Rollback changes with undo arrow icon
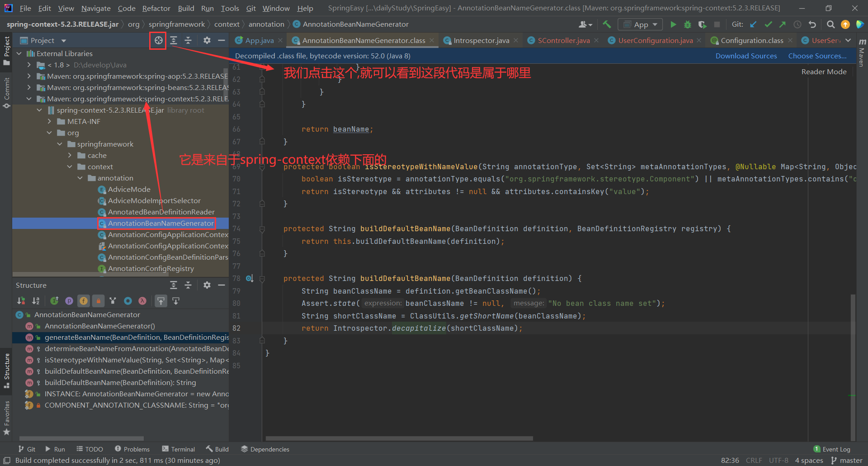This screenshot has width=868, height=466. click(x=812, y=24)
